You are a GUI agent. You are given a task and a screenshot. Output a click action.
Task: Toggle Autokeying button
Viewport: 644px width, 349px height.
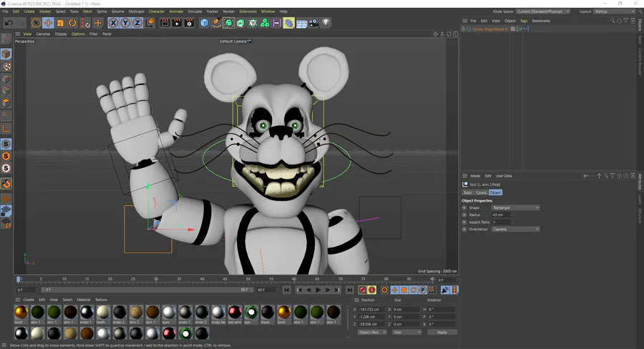click(372, 290)
